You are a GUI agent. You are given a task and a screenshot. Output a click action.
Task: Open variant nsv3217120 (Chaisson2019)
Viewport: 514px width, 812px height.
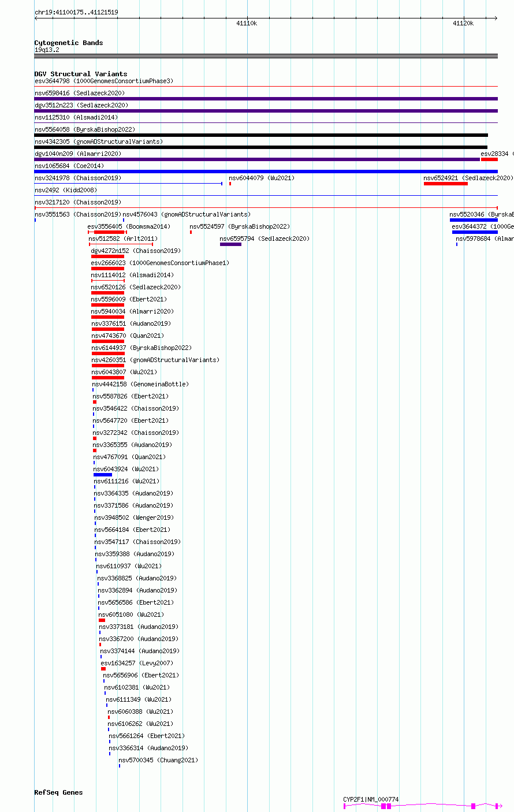[x=78, y=202]
